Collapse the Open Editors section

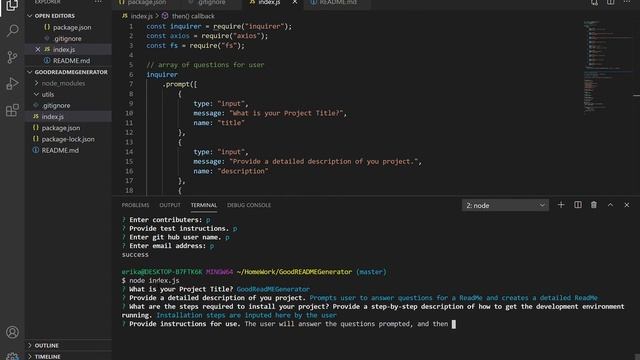[30, 16]
